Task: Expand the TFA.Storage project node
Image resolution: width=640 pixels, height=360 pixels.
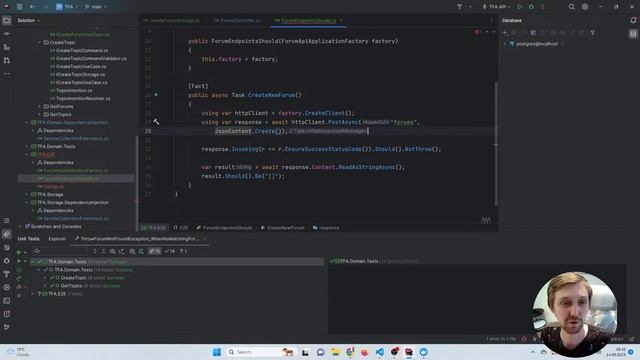Action: (27, 195)
